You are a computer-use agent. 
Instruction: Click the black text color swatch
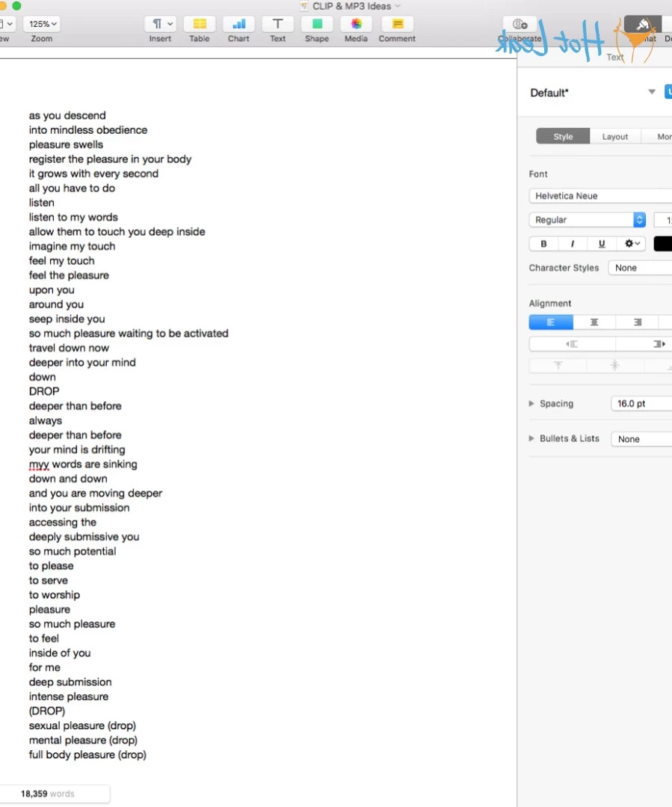pyautogui.click(x=663, y=244)
